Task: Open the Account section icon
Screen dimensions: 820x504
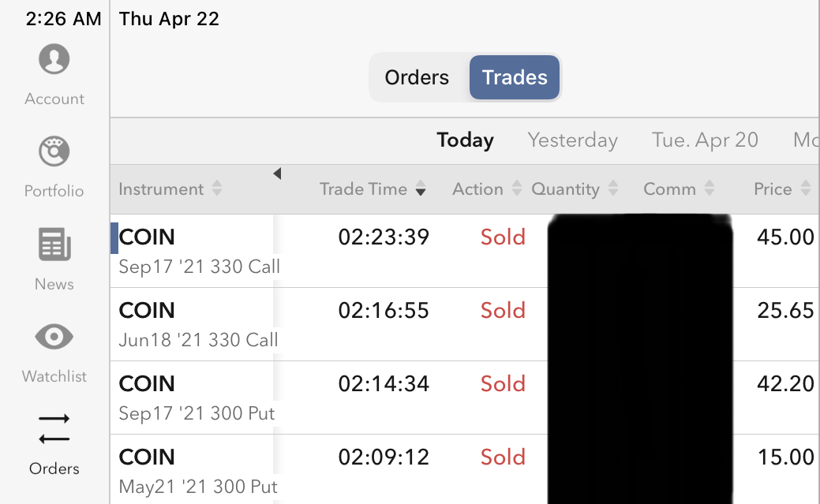Action: (54, 60)
